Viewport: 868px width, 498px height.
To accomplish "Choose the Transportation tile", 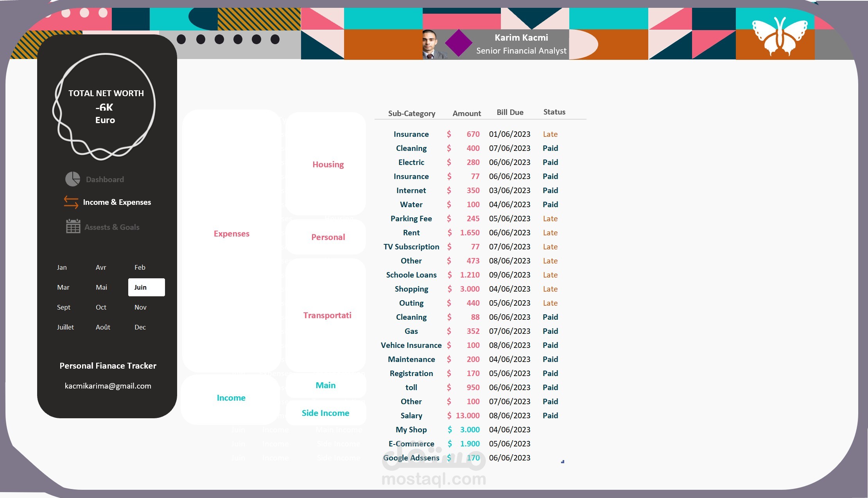I will point(327,315).
